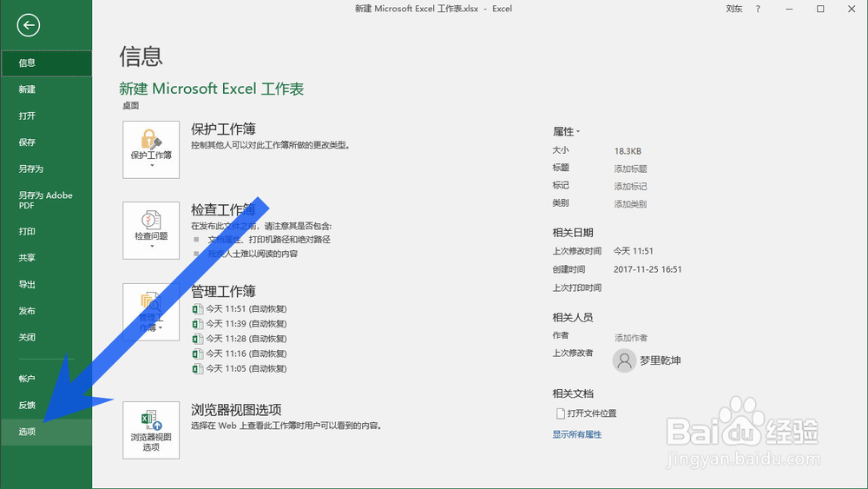The image size is (868, 489).
Task: Minimize the Excel window
Action: 789,9
